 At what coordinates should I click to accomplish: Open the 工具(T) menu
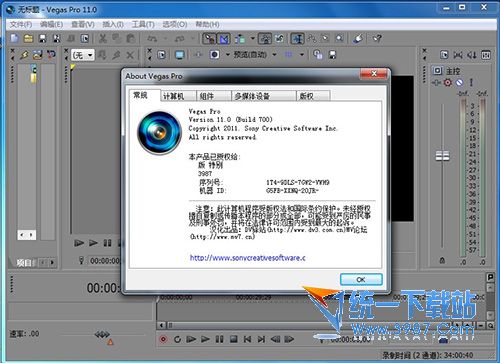(143, 24)
